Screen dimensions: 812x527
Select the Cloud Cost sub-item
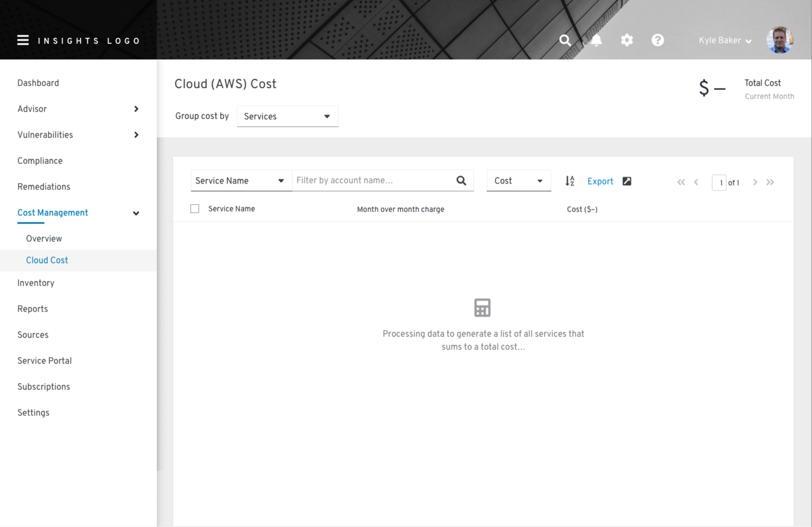[47, 260]
